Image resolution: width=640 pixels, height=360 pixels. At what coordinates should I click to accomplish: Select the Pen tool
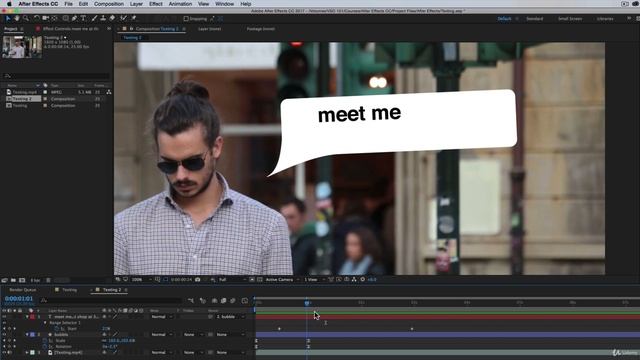coord(74,18)
